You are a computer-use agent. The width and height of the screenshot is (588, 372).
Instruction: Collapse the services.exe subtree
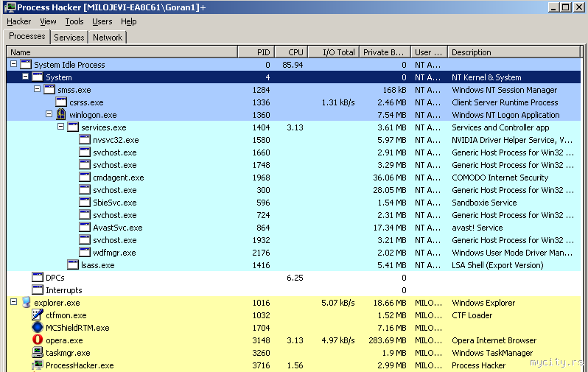point(60,127)
